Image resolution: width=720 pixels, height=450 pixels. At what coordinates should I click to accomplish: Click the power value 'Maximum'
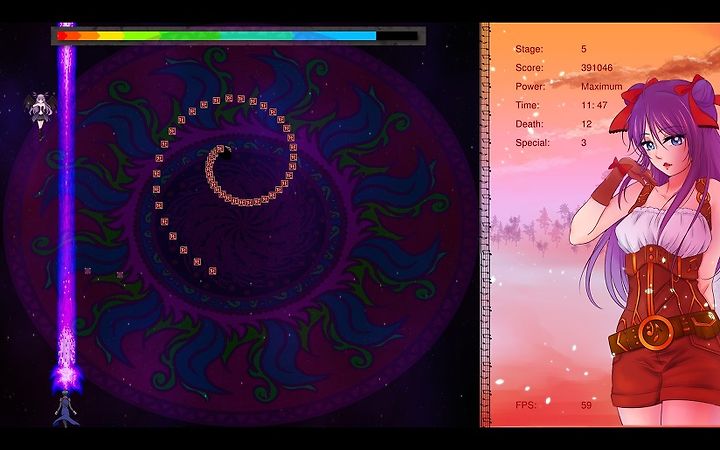602,87
